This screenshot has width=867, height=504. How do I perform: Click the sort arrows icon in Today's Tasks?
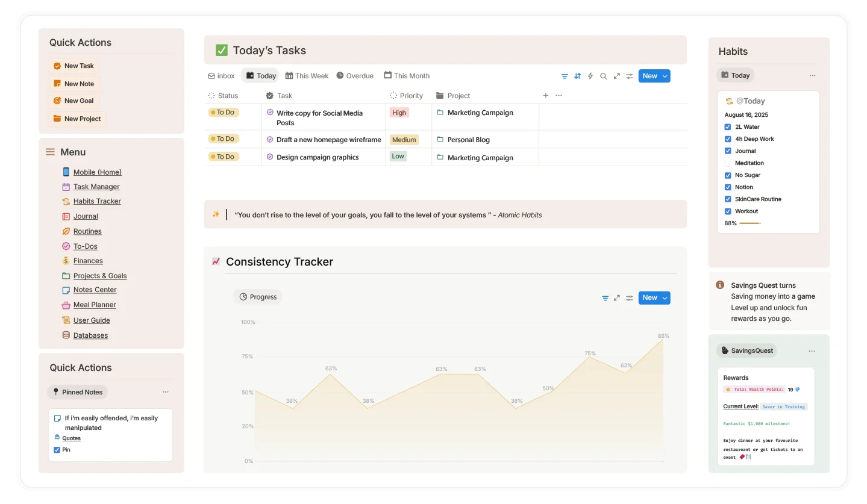[x=577, y=76]
